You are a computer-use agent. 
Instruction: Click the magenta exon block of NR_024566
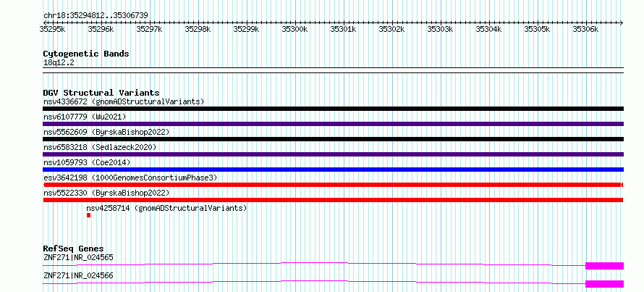[x=605, y=284]
